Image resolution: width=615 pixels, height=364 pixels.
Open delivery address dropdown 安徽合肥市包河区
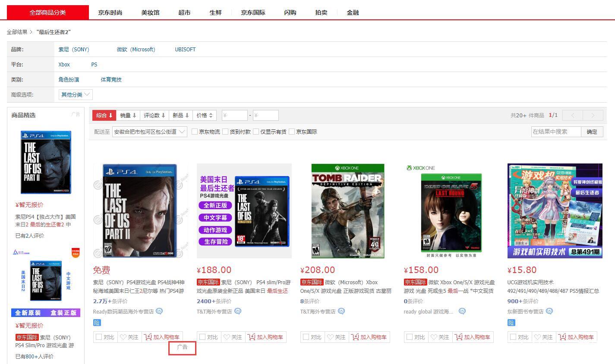pos(149,132)
